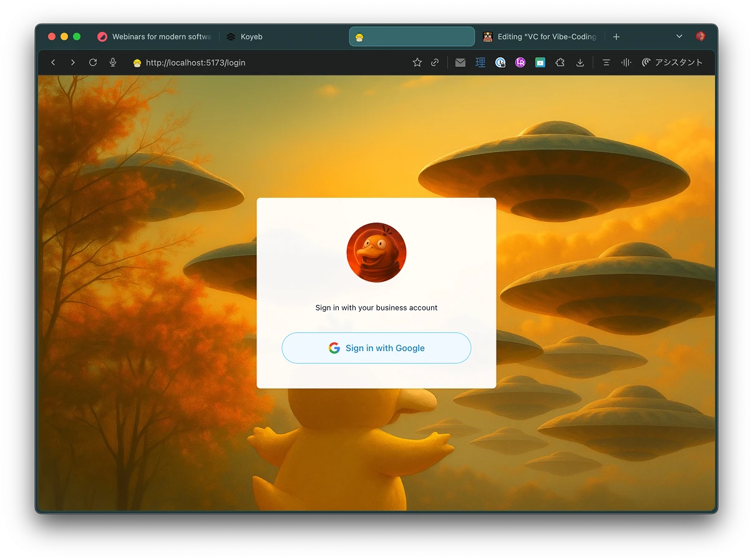The width and height of the screenshot is (753, 560).
Task: Click the localhost:5173/login address bar
Action: pos(250,62)
